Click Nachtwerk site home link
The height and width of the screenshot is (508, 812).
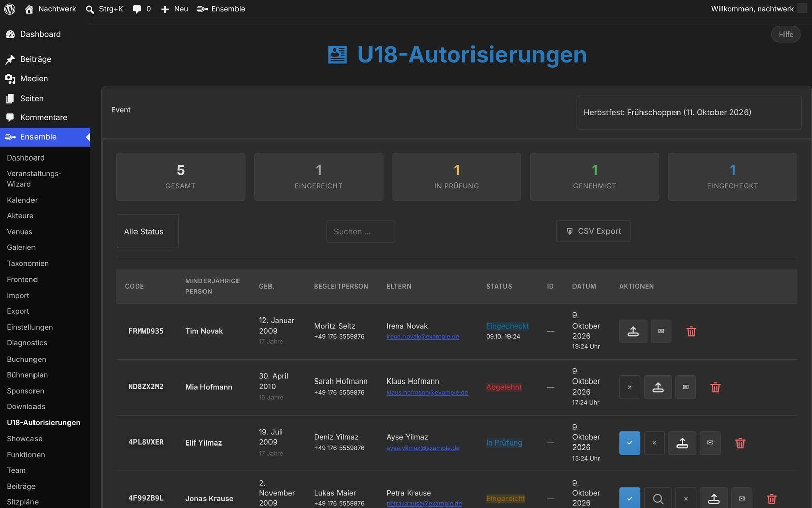coord(50,9)
